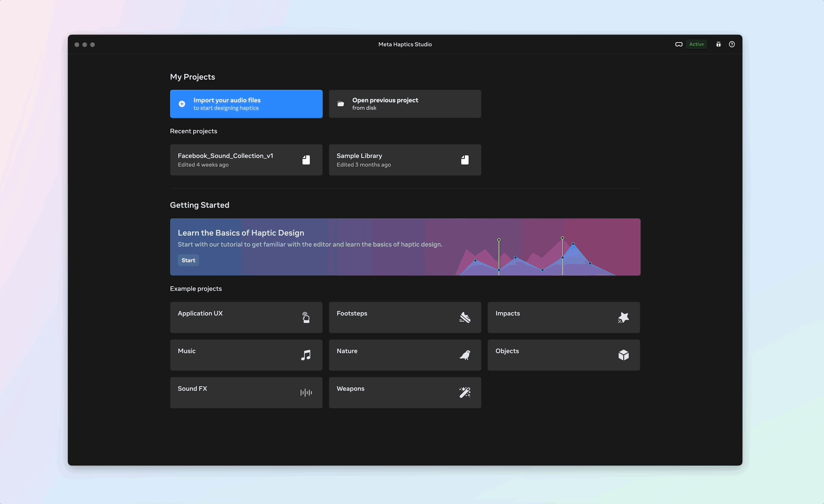
Task: Click the Nature bird icon
Action: [x=465, y=355]
